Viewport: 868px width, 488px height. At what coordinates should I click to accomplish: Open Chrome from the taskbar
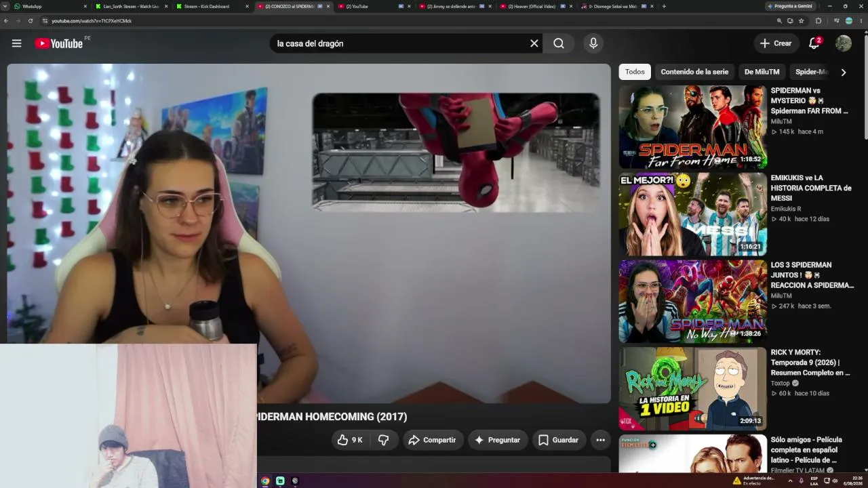pyautogui.click(x=265, y=481)
